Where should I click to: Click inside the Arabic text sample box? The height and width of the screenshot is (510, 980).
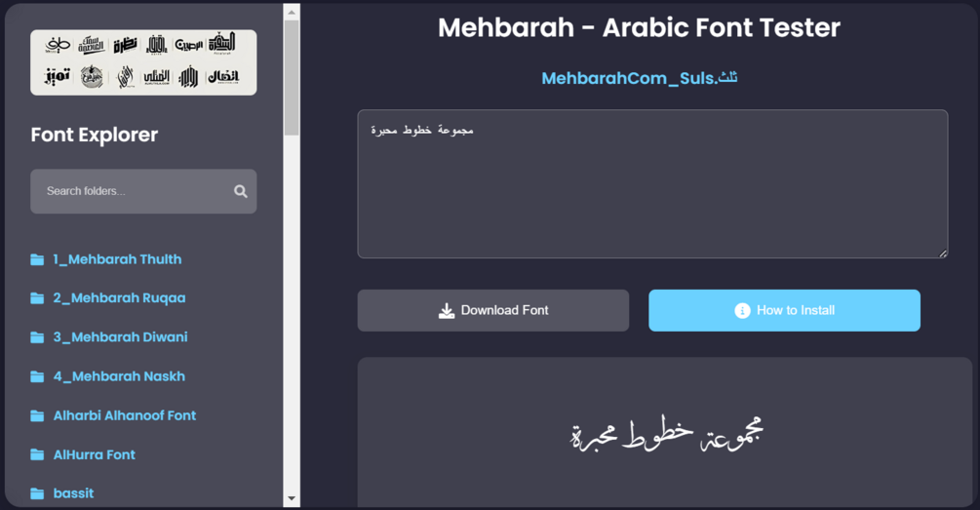tap(652, 183)
